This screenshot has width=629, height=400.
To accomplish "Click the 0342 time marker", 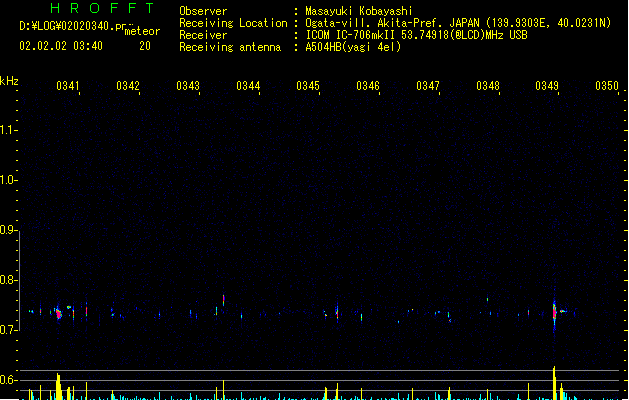I will tap(128, 86).
